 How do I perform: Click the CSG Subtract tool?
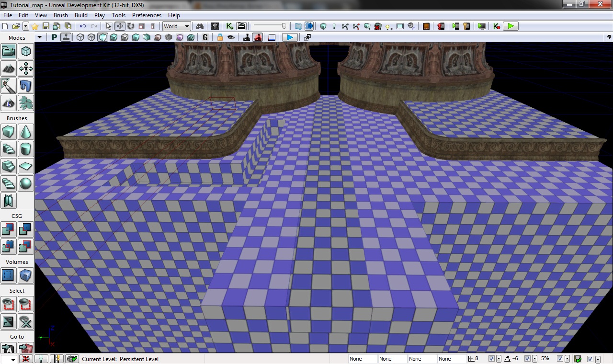point(26,229)
